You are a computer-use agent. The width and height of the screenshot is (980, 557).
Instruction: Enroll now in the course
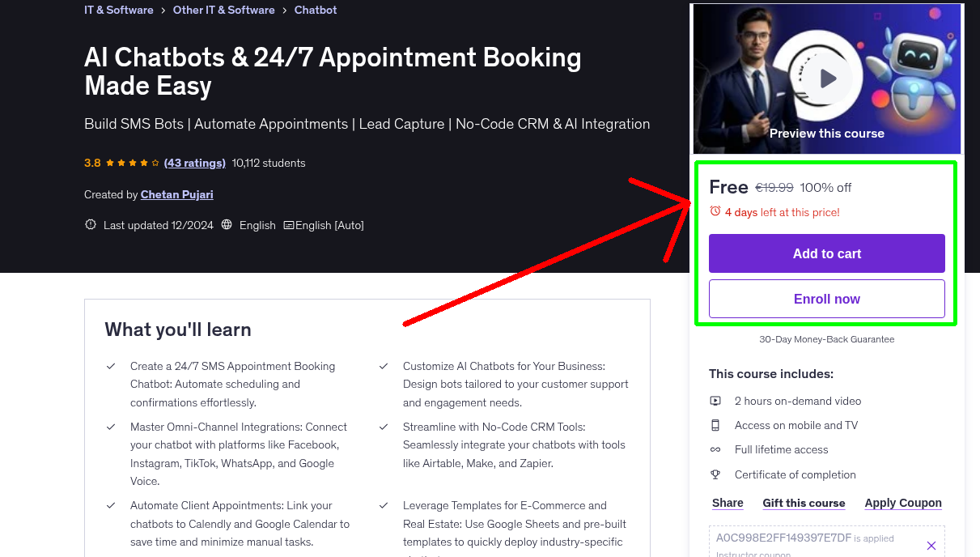pyautogui.click(x=826, y=298)
